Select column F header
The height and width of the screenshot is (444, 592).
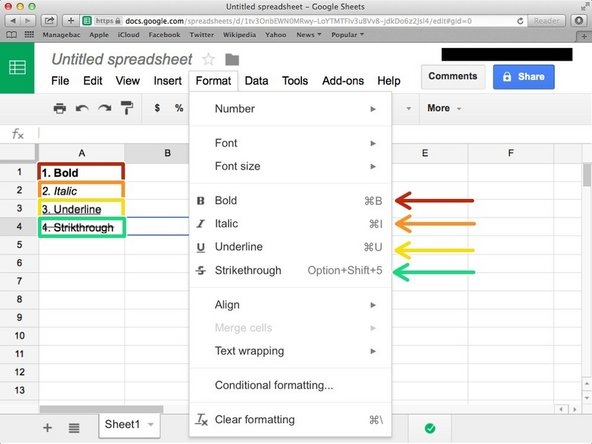510,153
